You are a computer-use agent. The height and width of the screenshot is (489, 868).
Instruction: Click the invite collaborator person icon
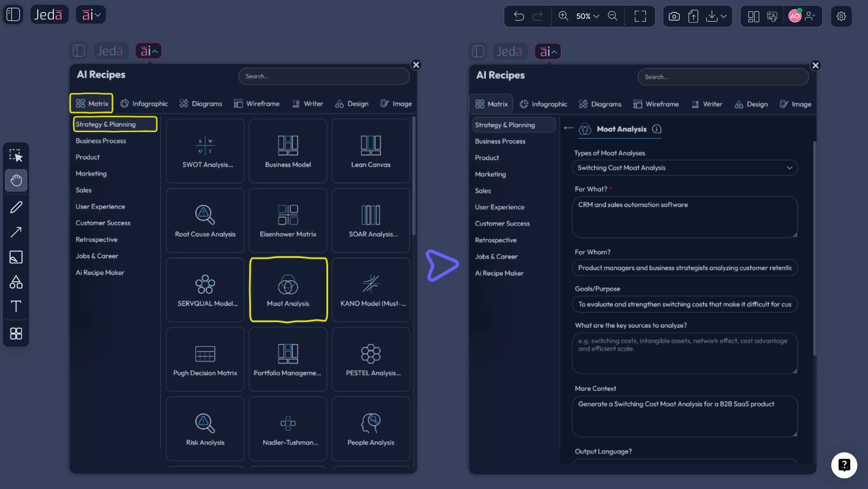coord(811,16)
